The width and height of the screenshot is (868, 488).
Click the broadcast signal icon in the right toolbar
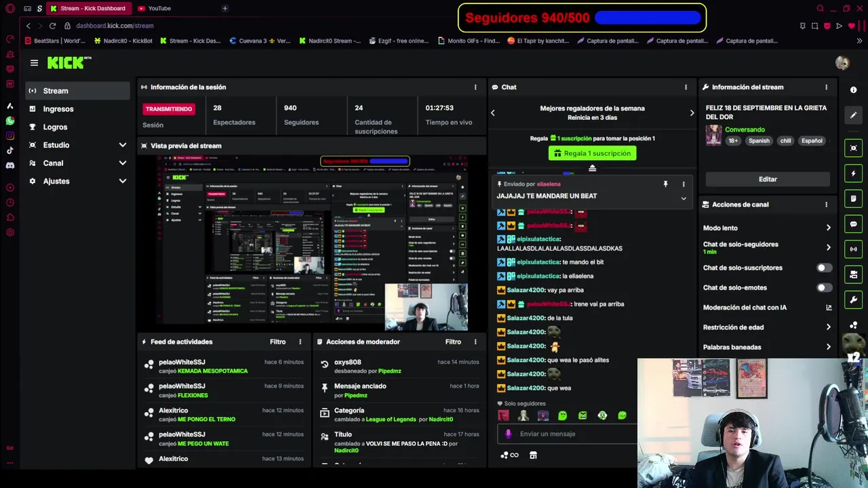pos(853,249)
